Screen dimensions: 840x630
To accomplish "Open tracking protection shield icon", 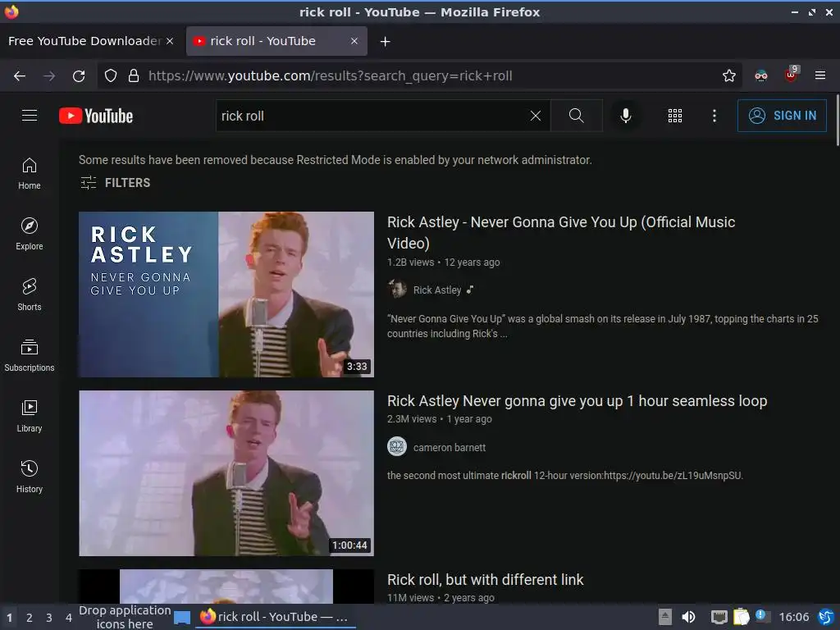I will pyautogui.click(x=111, y=76).
